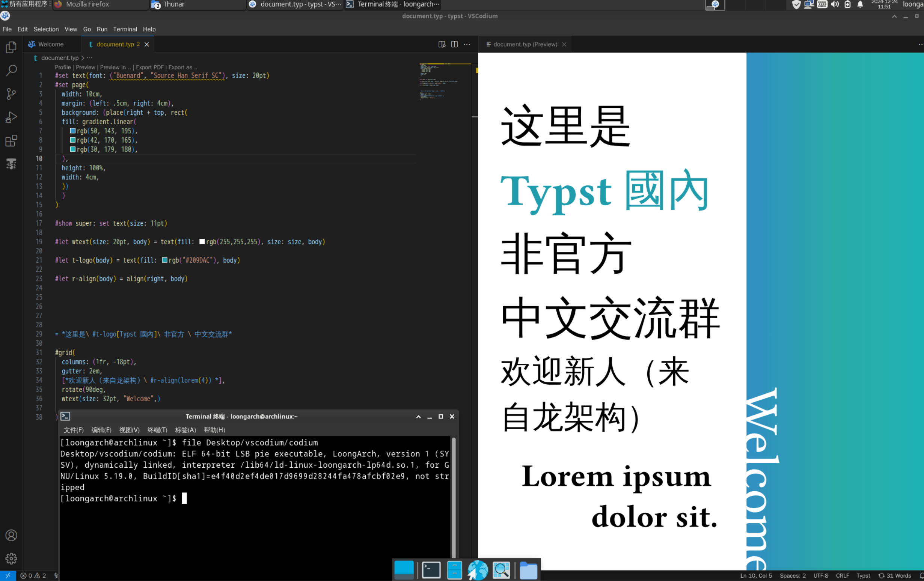
Task: Open the Extensions view
Action: click(11, 141)
